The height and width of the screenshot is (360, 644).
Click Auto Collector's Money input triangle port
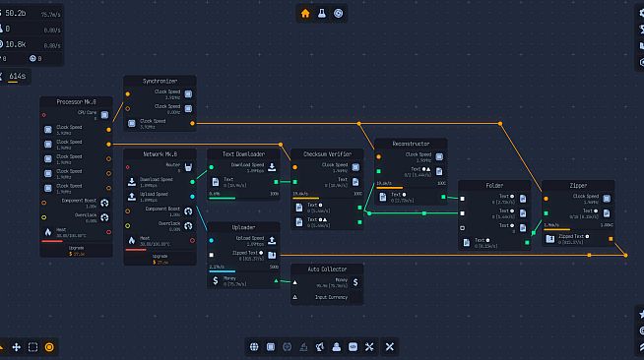[x=294, y=282]
